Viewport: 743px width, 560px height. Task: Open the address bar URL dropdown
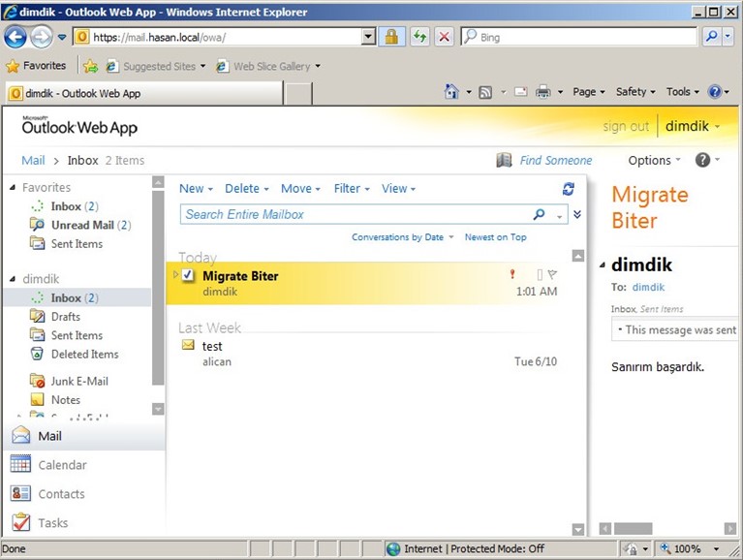tap(368, 37)
